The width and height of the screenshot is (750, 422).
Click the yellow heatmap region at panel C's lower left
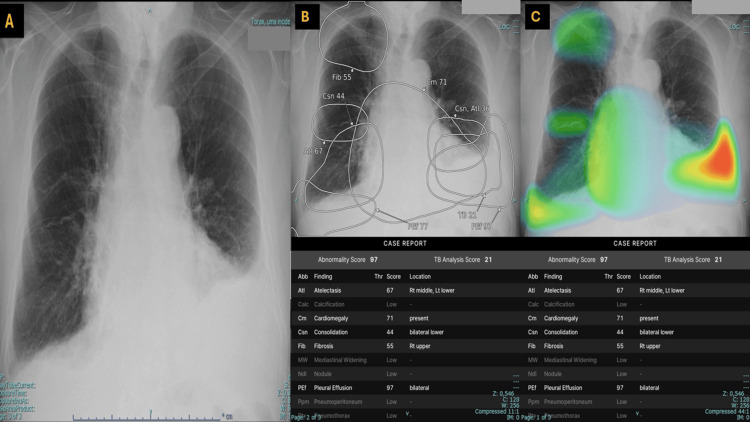click(538, 211)
